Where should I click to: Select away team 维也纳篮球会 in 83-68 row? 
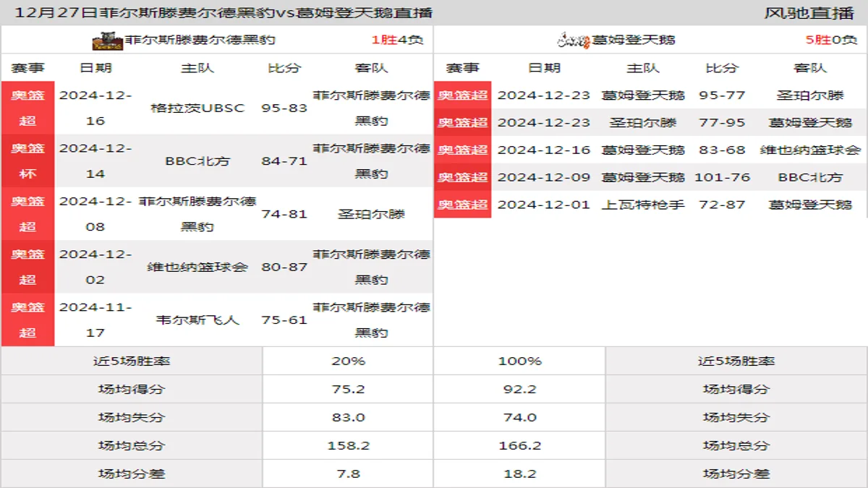point(810,150)
